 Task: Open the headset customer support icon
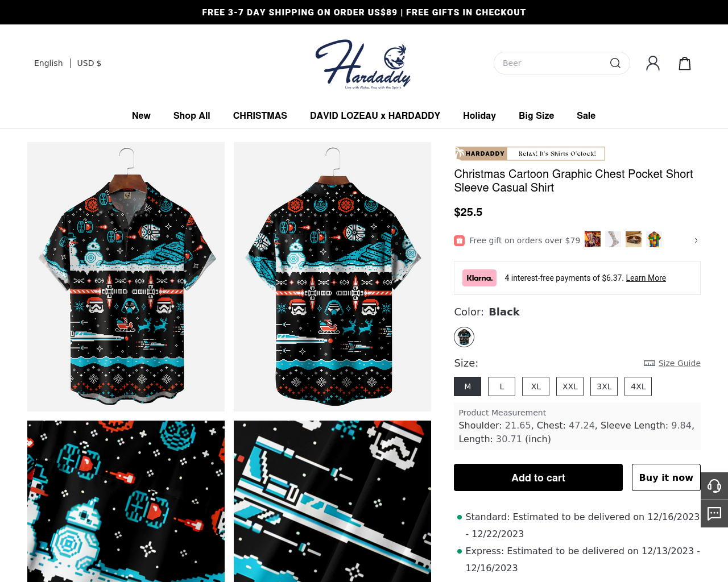point(714,486)
